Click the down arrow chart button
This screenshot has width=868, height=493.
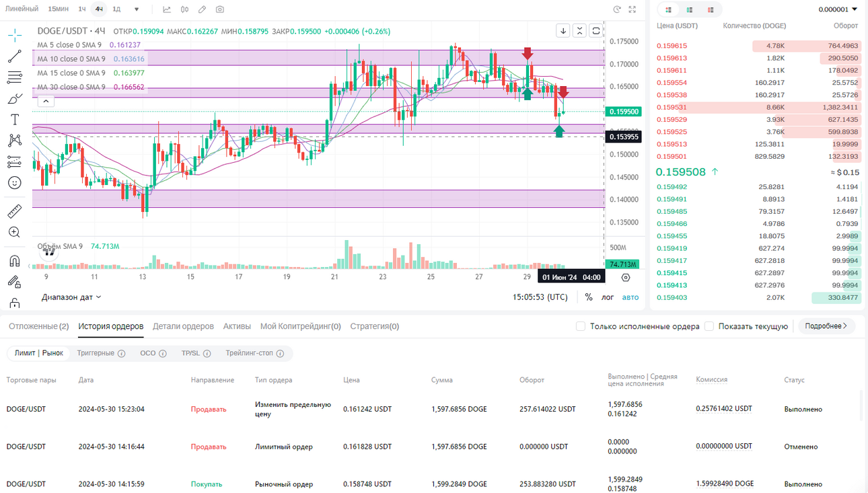coord(563,31)
